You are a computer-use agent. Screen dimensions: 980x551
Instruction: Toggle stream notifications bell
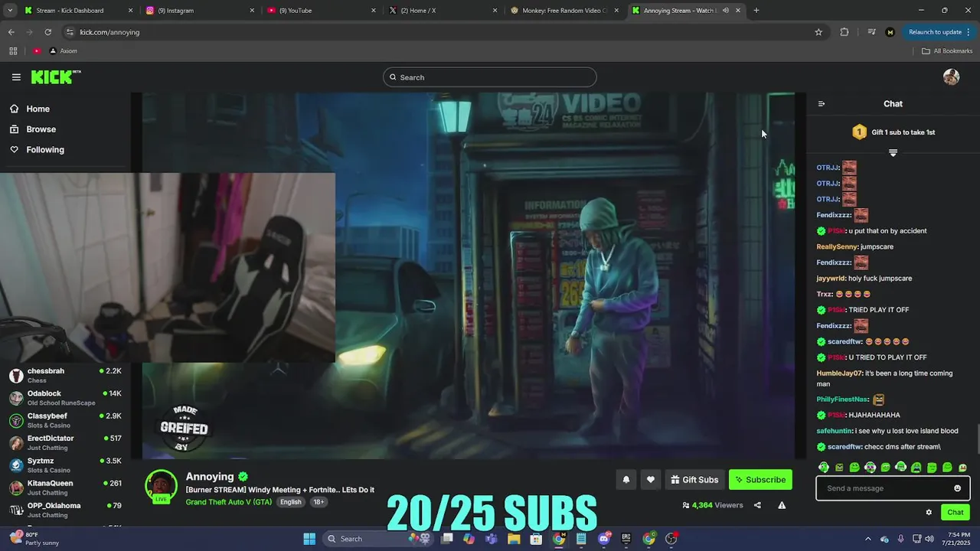(626, 480)
